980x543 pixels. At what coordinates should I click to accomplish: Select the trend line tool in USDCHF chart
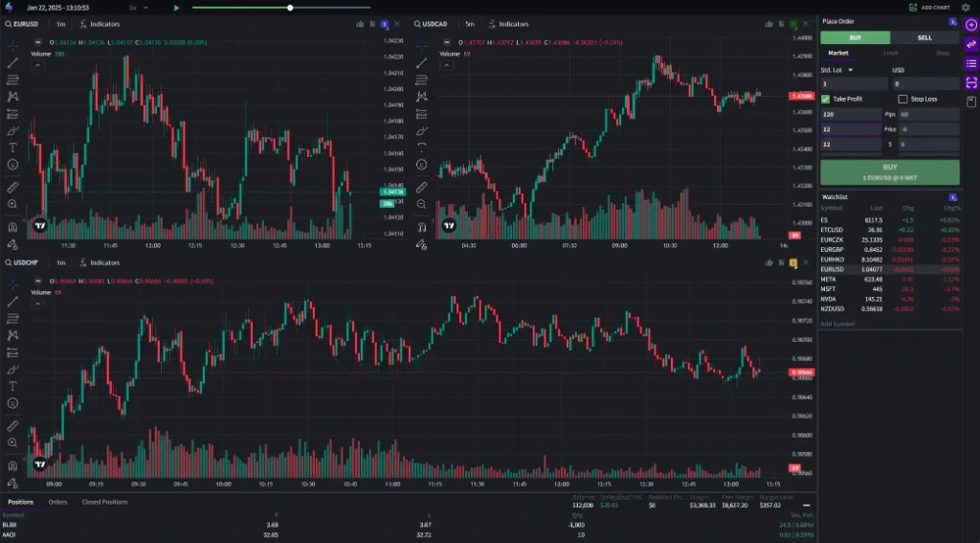[12, 303]
